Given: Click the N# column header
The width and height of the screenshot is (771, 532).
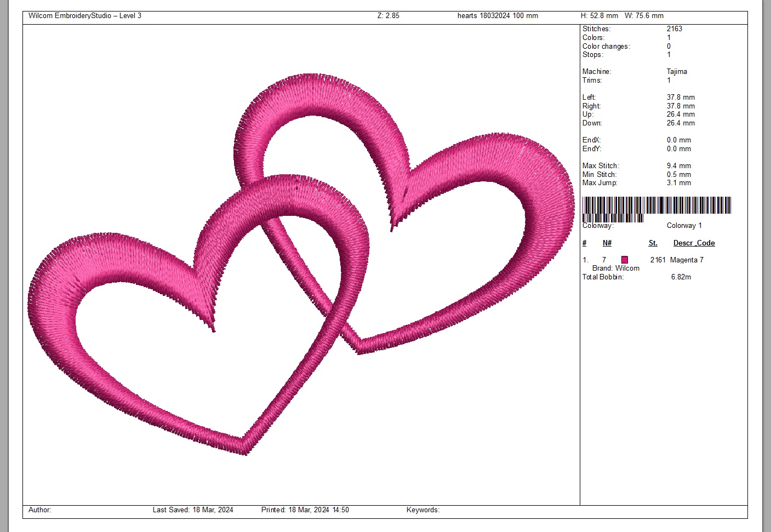Looking at the screenshot, I should click(x=607, y=243).
